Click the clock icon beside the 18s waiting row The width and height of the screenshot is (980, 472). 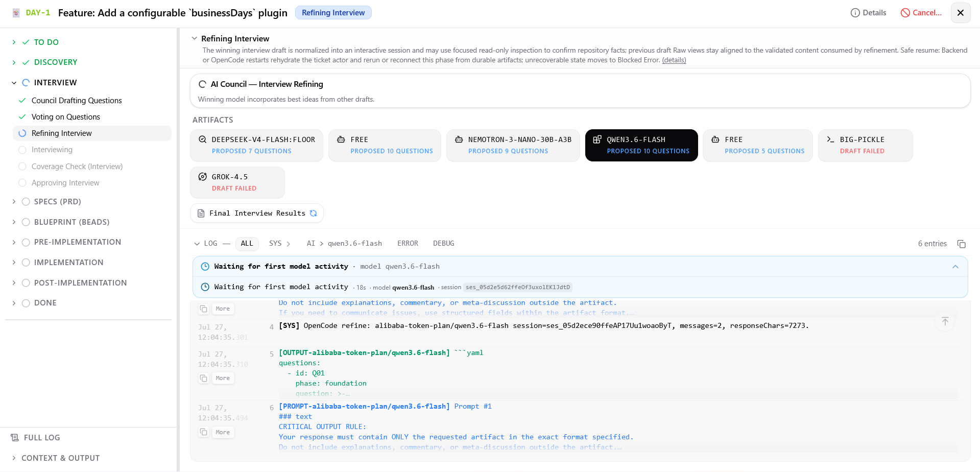click(205, 287)
